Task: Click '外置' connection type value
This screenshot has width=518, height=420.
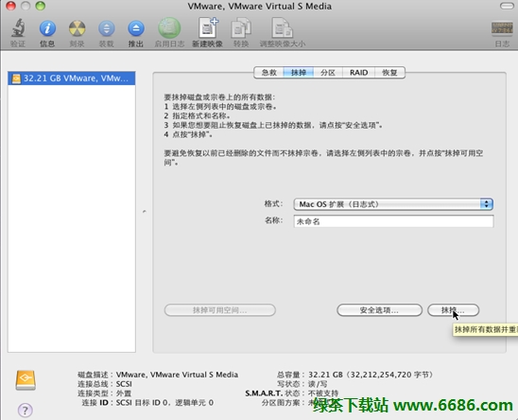Action: (124, 394)
